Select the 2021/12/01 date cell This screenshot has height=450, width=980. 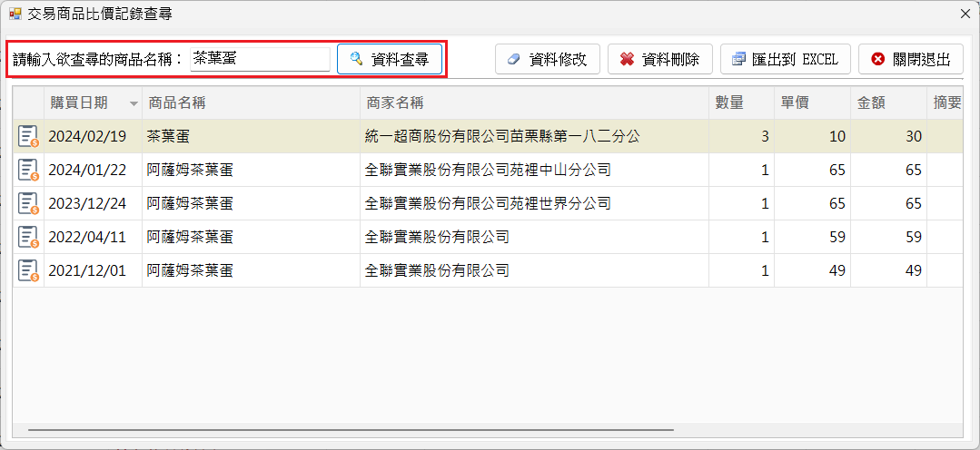[x=94, y=271]
